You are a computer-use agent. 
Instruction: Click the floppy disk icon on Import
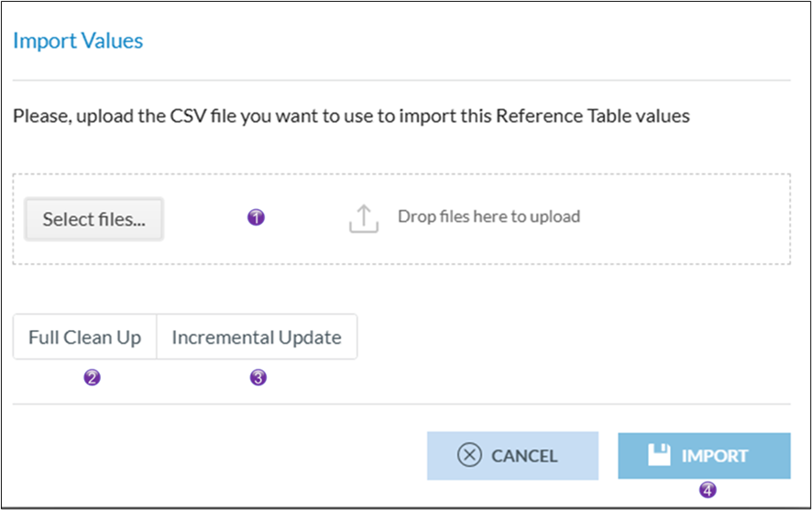pyautogui.click(x=659, y=455)
